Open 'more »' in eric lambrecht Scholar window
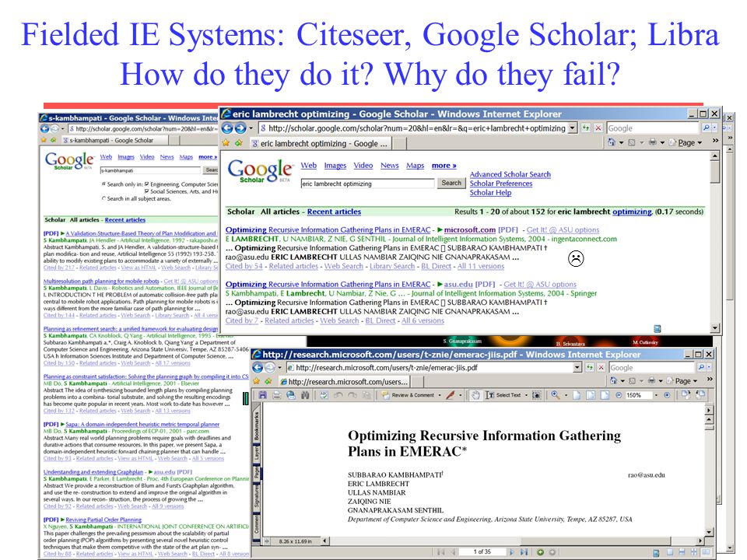Image resolution: width=747 pixels, height=560 pixels. tap(444, 165)
